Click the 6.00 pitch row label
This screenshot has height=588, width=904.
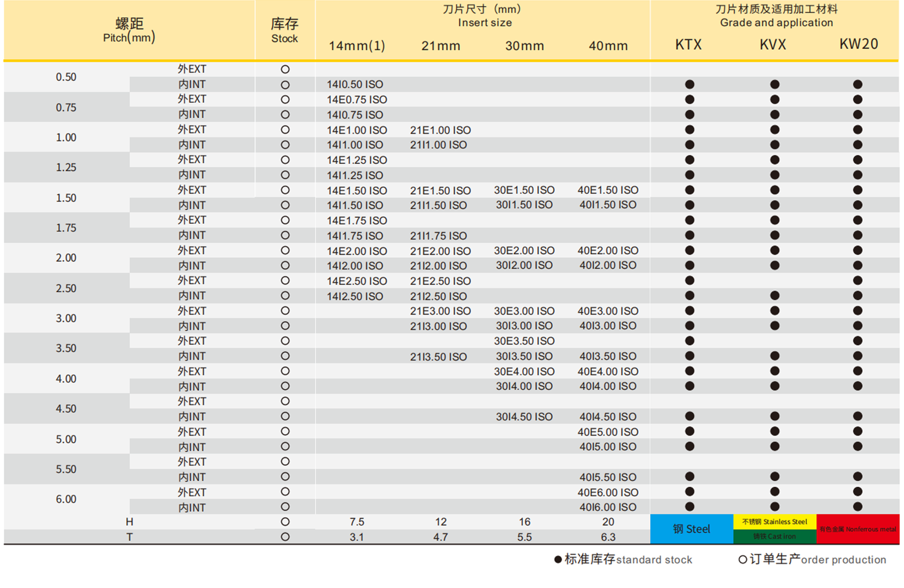66,499
